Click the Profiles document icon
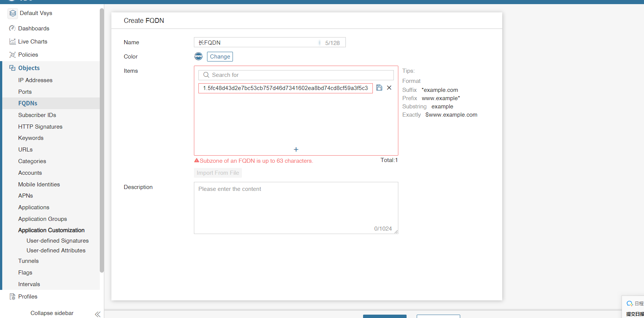 [x=12, y=297]
